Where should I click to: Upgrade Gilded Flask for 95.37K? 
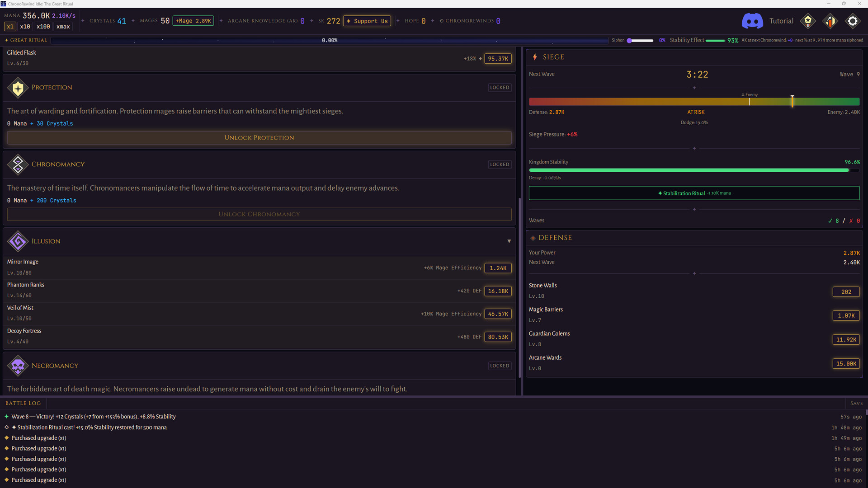point(498,59)
